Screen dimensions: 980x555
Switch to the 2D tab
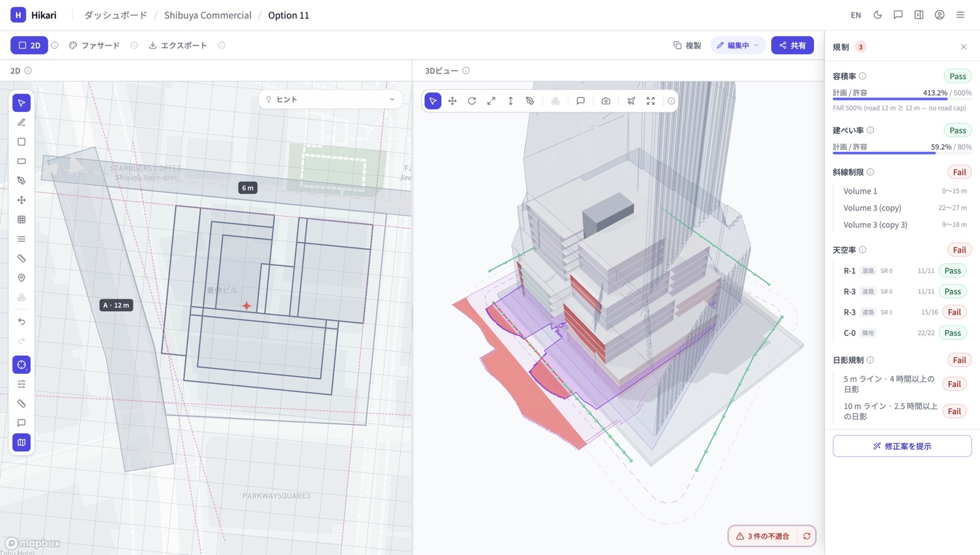29,45
